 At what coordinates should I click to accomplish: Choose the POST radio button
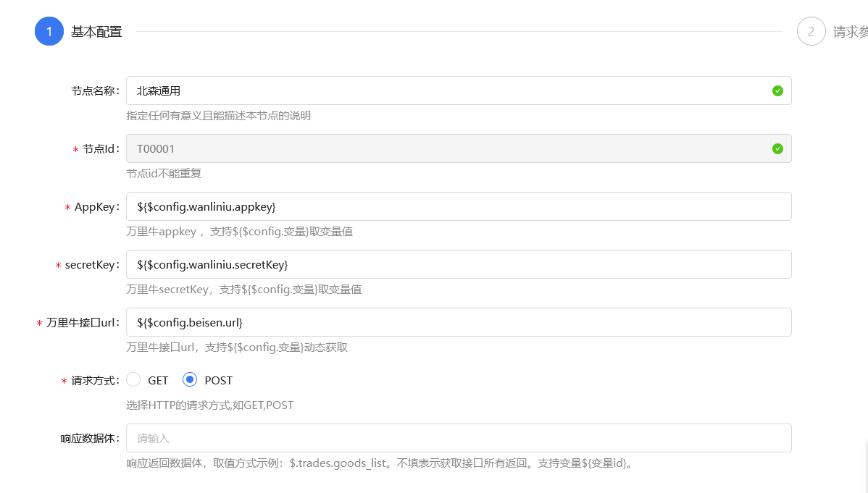[190, 380]
